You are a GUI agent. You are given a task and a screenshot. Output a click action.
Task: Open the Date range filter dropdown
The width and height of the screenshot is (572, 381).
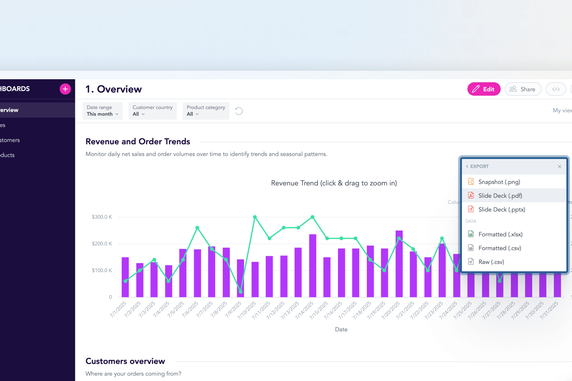103,111
